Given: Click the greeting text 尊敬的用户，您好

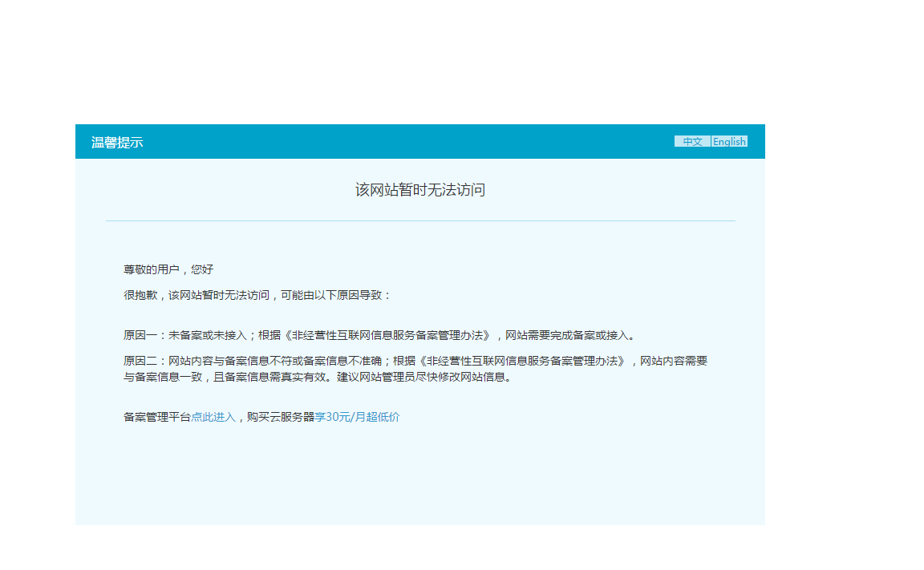Looking at the screenshot, I should click(x=168, y=269).
